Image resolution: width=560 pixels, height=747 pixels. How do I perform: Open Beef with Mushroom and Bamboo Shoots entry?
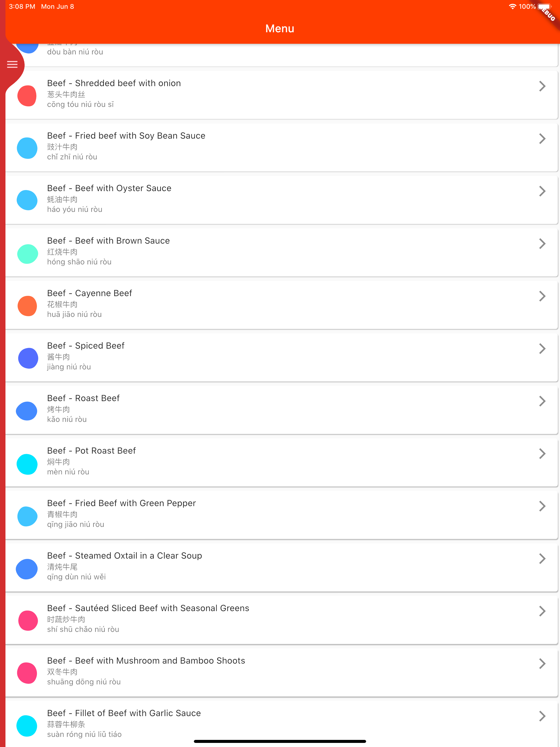coord(281,671)
